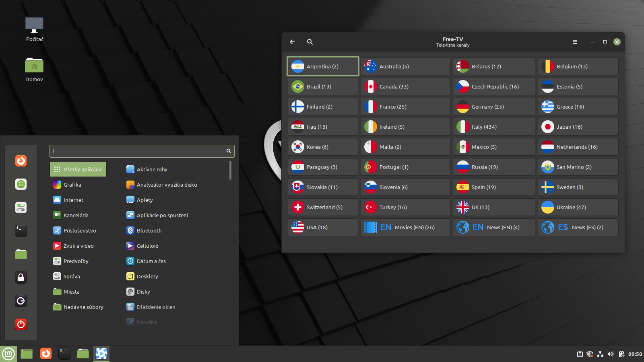The width and height of the screenshot is (644, 362).
Task: Open the Canada (33) channels
Action: click(405, 86)
